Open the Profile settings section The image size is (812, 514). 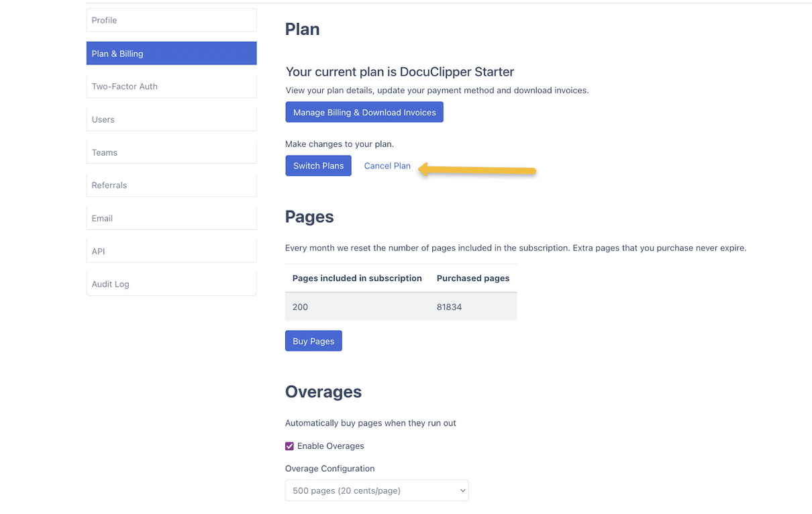click(171, 20)
